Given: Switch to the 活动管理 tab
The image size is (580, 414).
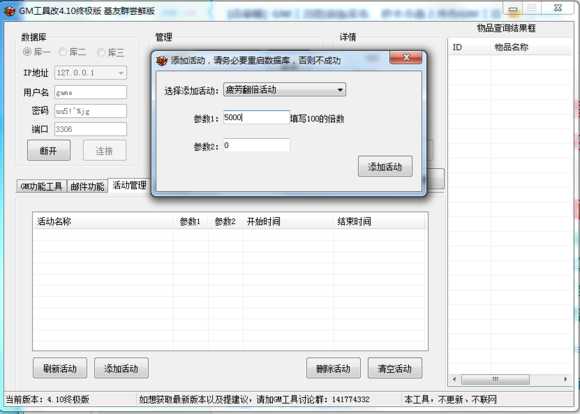Looking at the screenshot, I should point(129,185).
